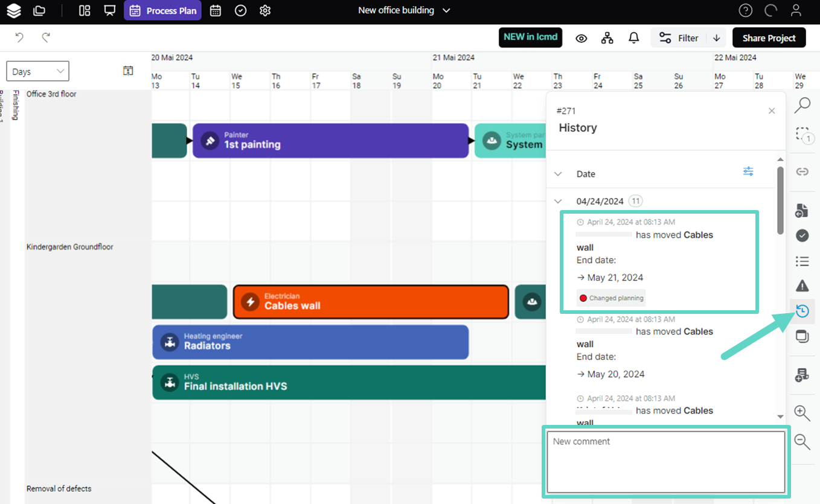The height and width of the screenshot is (504, 820).
Task: Click the link chain icon in sidebar
Action: (x=802, y=172)
